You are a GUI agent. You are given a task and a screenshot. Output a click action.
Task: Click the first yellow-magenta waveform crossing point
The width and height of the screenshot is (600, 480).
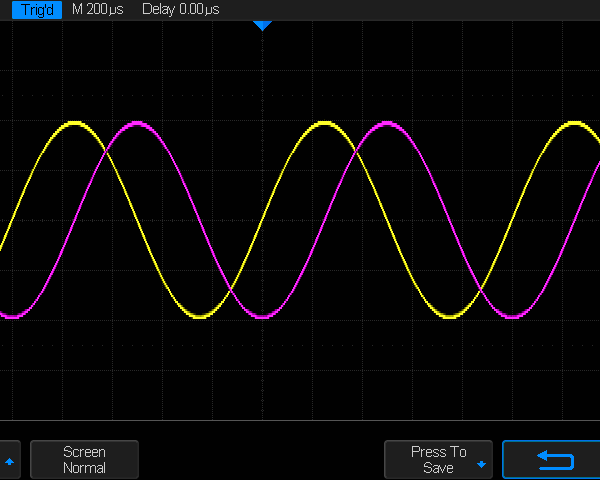106,149
